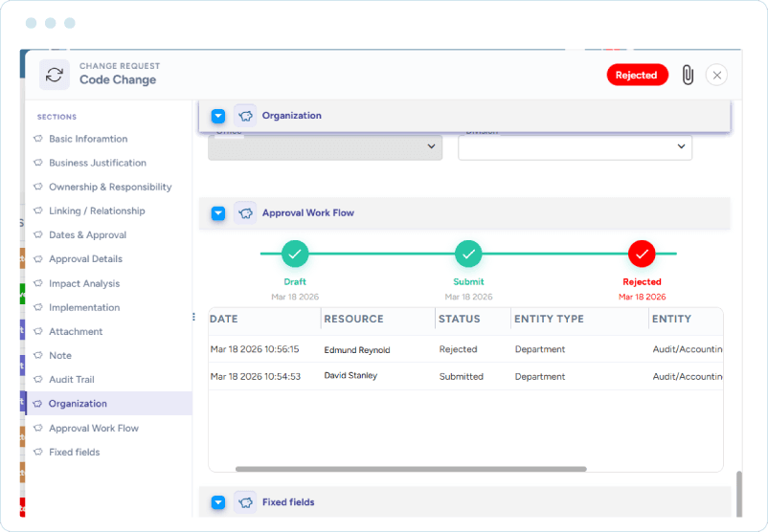The height and width of the screenshot is (532, 768).
Task: Click the Mar 18 2026 10:56:15 cell
Action: pos(255,349)
